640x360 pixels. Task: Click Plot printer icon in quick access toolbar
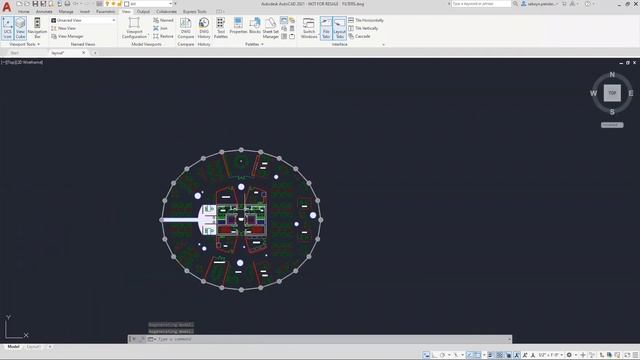(67, 4)
